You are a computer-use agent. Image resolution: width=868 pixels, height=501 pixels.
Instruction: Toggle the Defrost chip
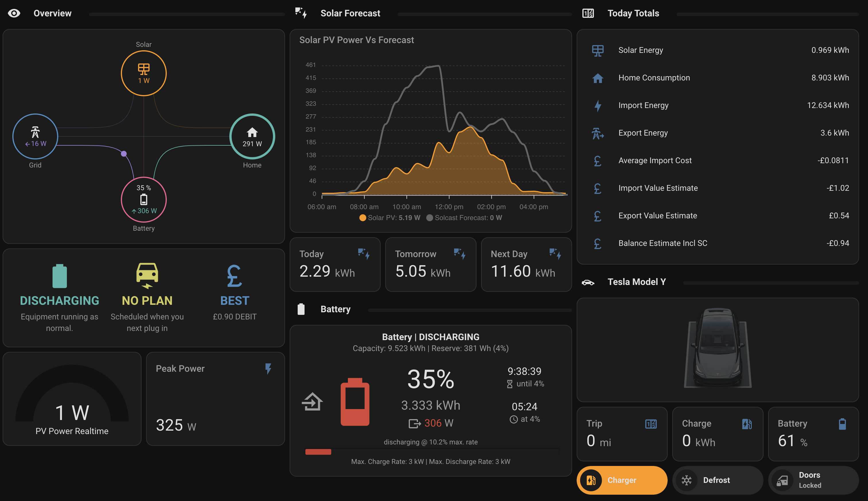click(717, 480)
